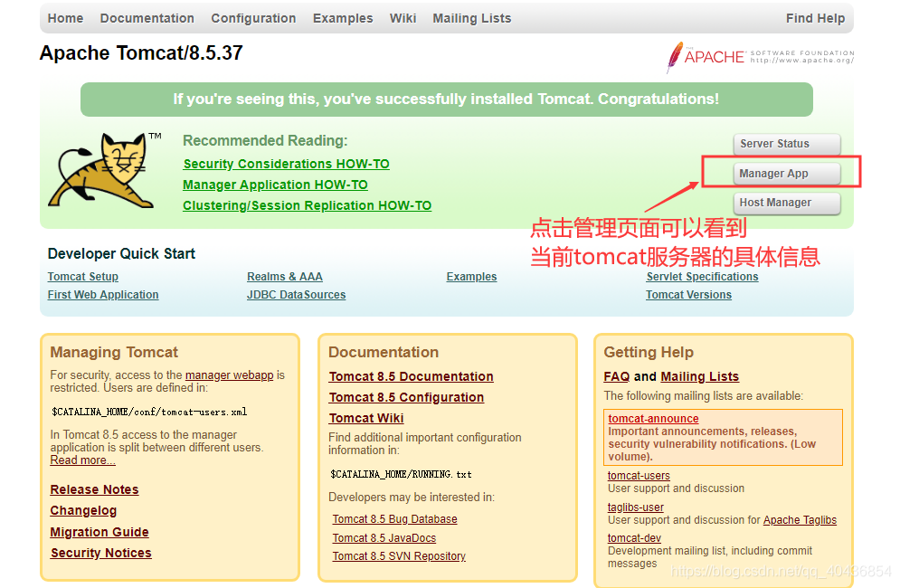Open Tomcat 8.5 Configuration link
Image resolution: width=900 pixels, height=588 pixels.
coord(406,397)
